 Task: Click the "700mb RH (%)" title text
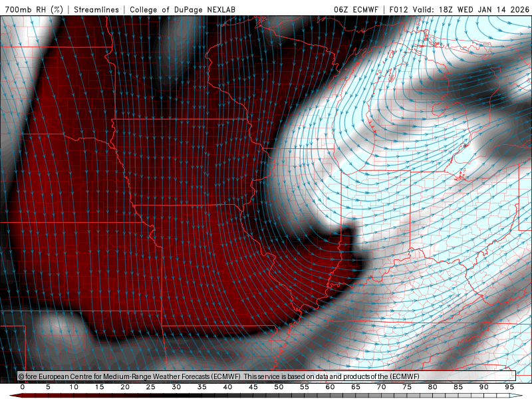34,9
